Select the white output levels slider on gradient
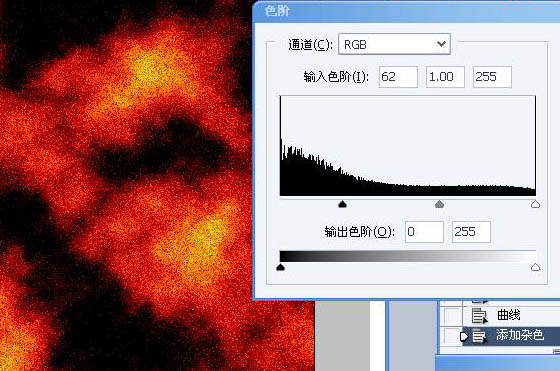The height and width of the screenshot is (371, 560). click(535, 267)
